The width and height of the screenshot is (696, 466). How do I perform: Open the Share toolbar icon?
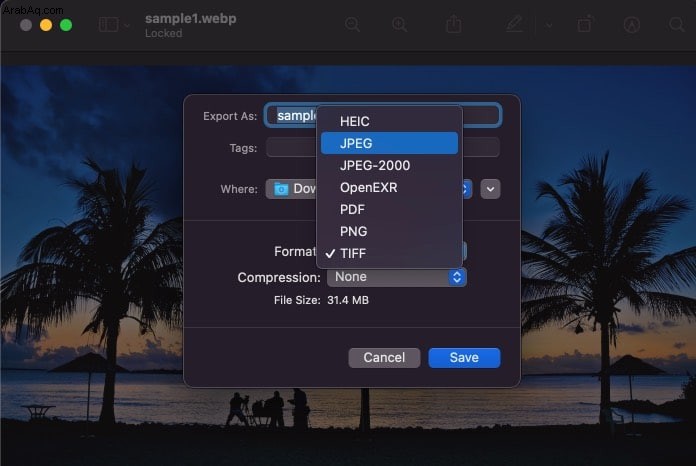point(454,24)
